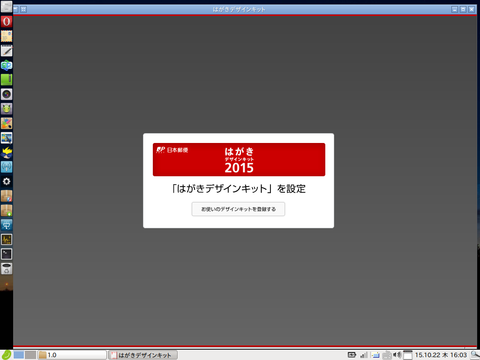Screen dimensions: 480x360
Task: Click the red はがきデザインキット 2015 banner
Action: click(x=239, y=159)
